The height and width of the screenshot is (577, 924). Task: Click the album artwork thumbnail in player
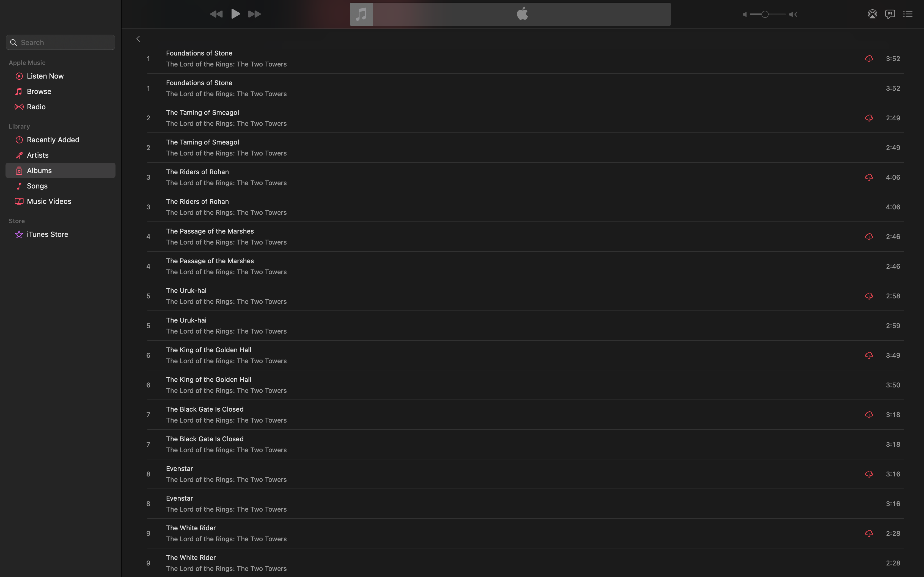[x=361, y=15]
